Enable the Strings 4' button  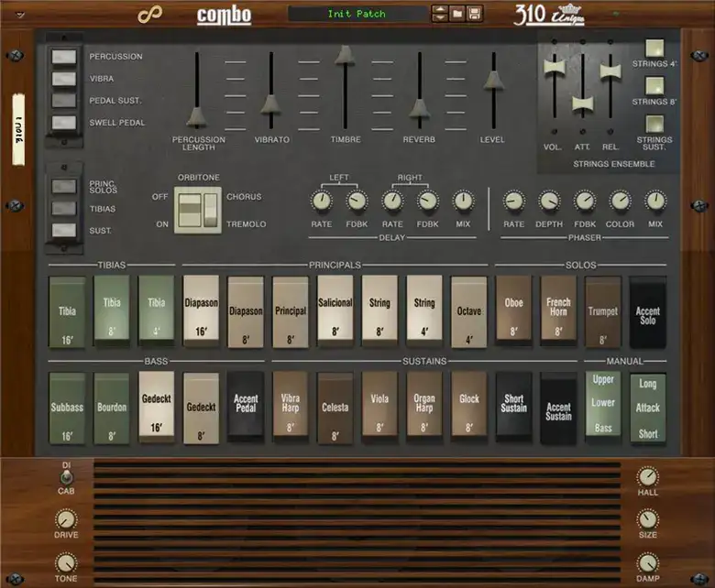coord(654,48)
